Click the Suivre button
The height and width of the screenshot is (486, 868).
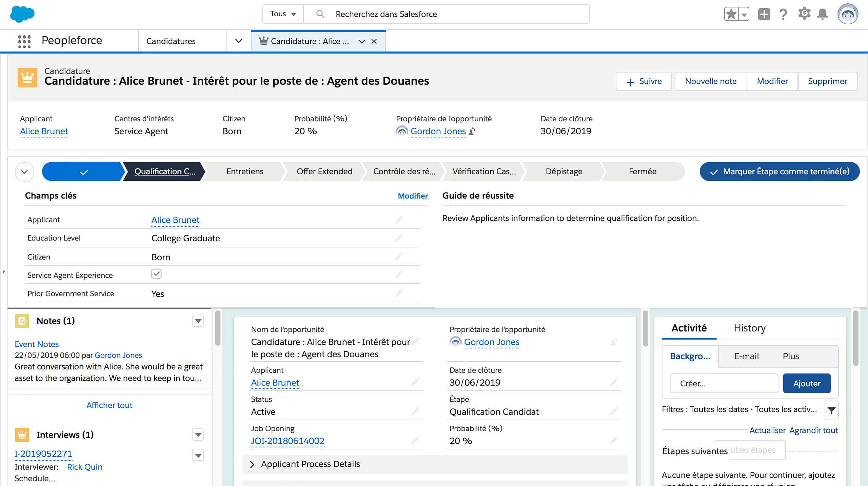click(x=644, y=81)
